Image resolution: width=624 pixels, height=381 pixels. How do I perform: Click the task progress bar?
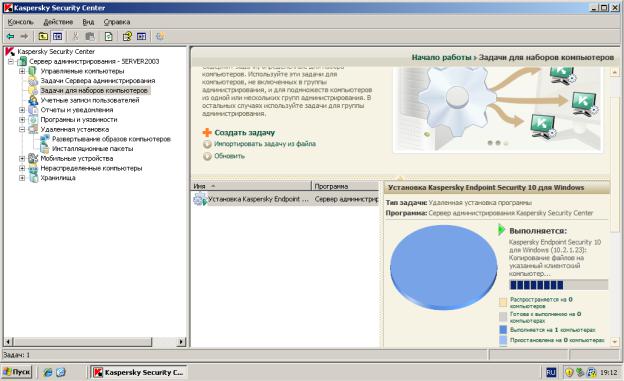pos(558,285)
